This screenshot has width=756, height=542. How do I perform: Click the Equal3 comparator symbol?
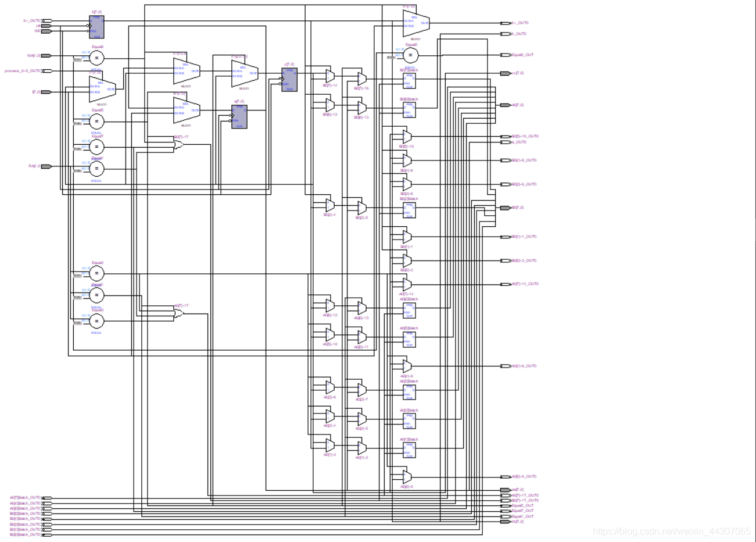tap(96, 321)
